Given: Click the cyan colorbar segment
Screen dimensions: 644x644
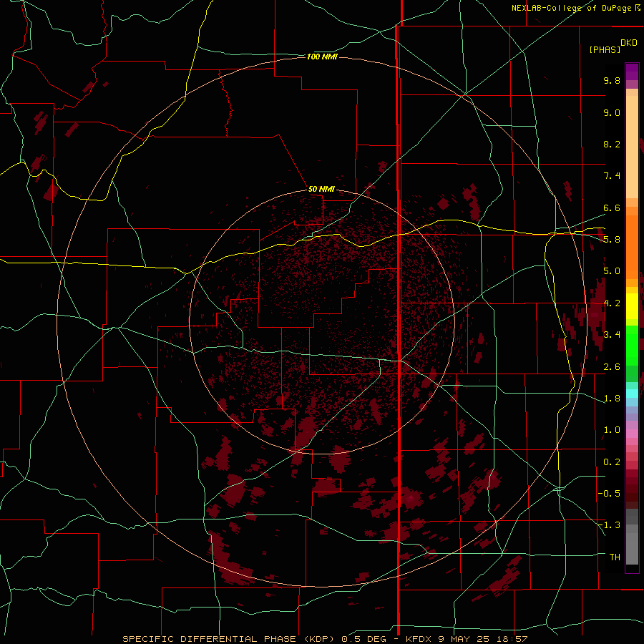Looking at the screenshot, I should [x=632, y=393].
